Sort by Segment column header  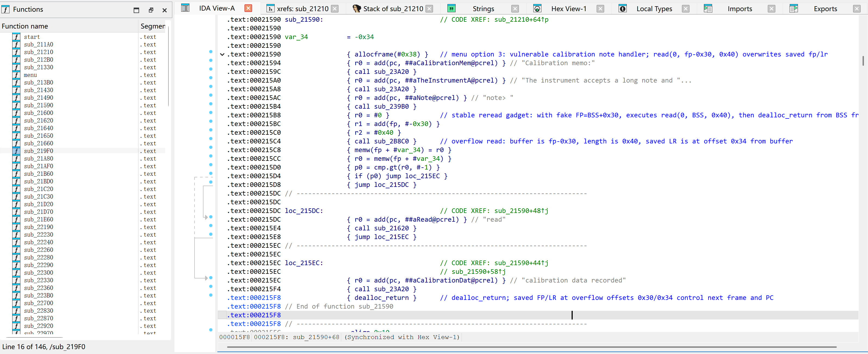click(152, 26)
